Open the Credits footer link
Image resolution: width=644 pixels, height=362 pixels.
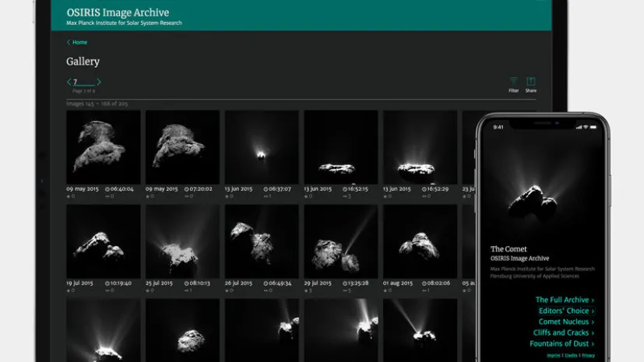click(x=571, y=356)
